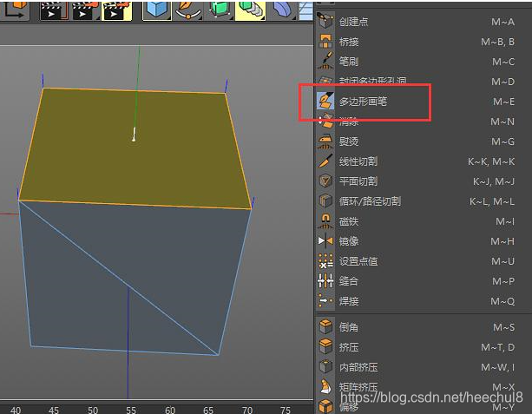Click the 设置点值 set point value icon
Viewport: 532px width, 414px height.
[325, 261]
